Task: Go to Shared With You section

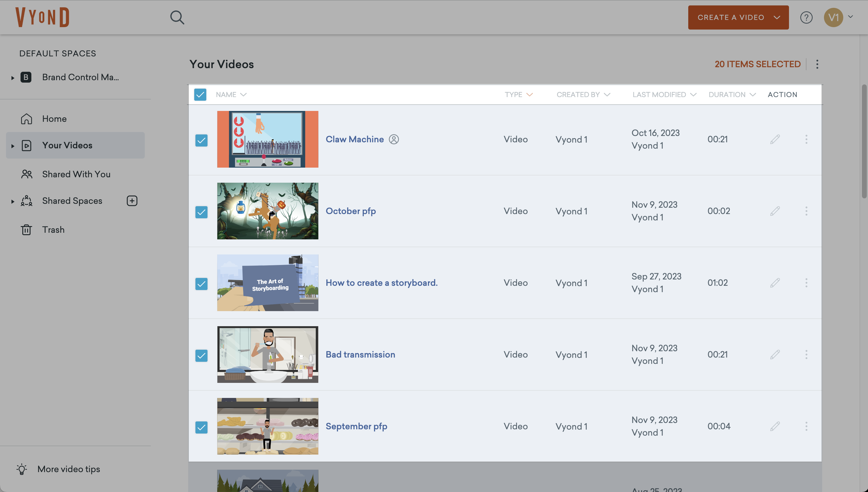Action: point(76,174)
